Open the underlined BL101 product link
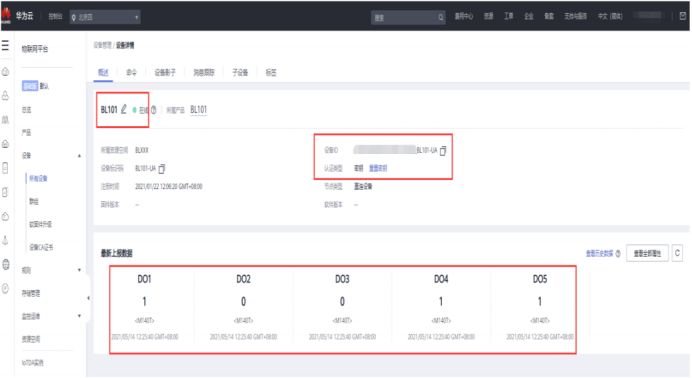 coord(199,109)
